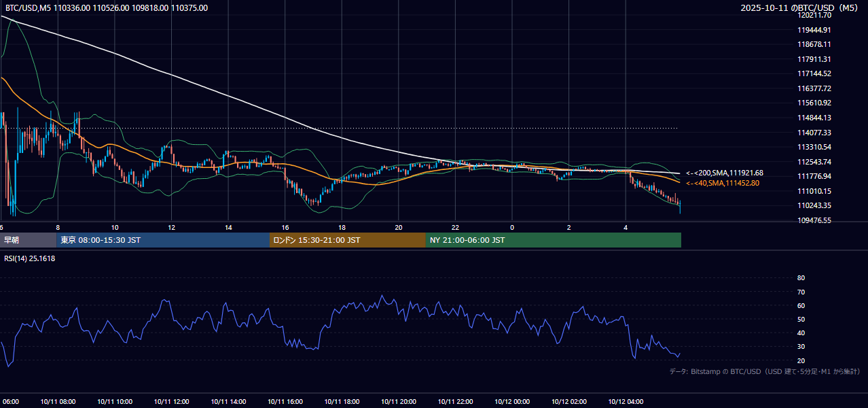Click the price axis label 109476.55
Viewport: 868px width, 408px height.
pyautogui.click(x=814, y=220)
